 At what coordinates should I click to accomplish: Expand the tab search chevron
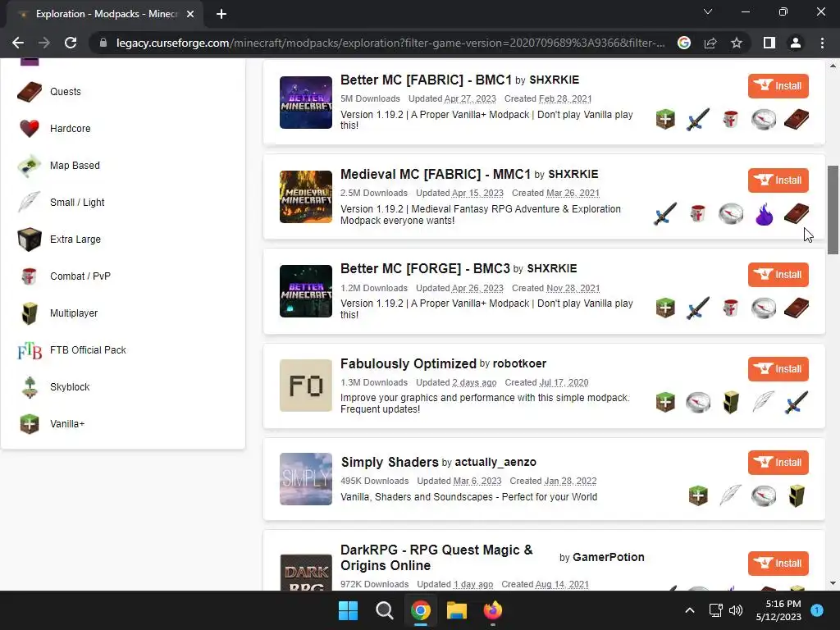tap(708, 11)
